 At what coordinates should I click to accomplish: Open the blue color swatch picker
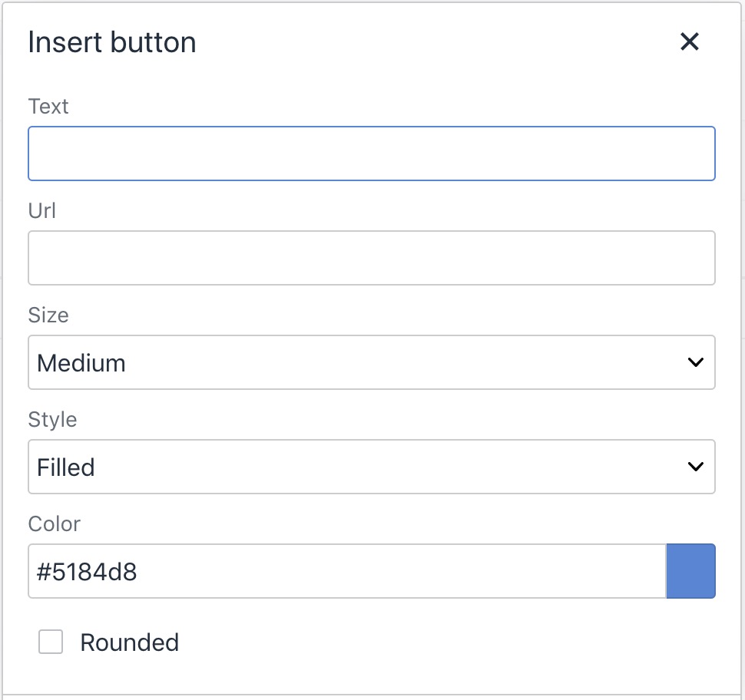tap(690, 572)
